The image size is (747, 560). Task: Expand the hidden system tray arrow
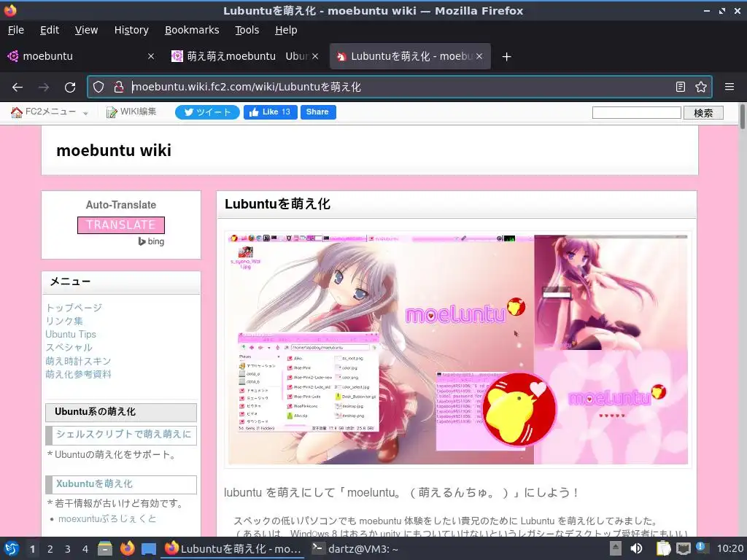(x=616, y=548)
